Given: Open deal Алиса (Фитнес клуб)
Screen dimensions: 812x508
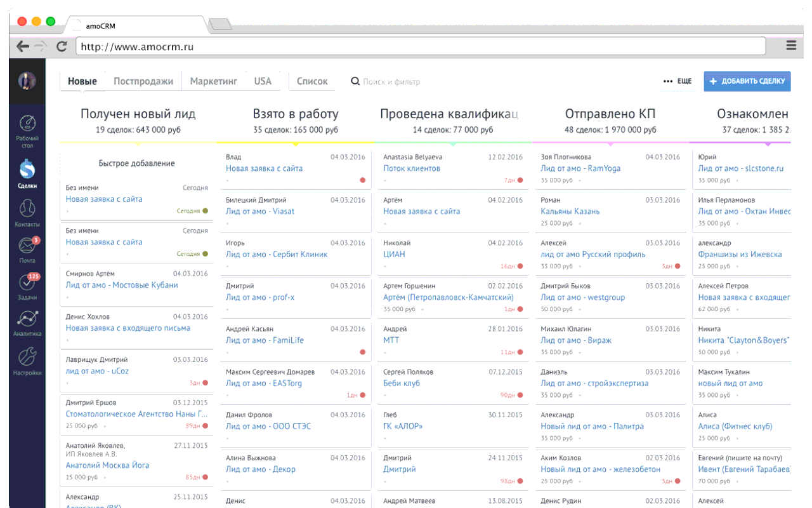Looking at the screenshot, I should tap(736, 426).
